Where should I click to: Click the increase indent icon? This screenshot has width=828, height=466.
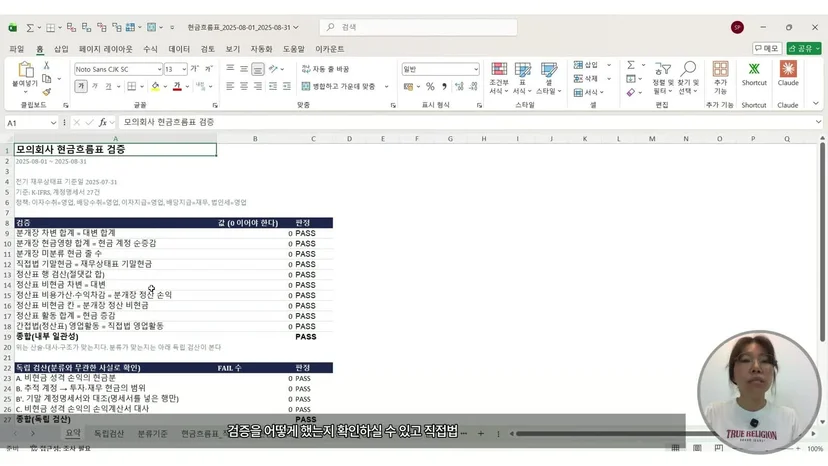coord(287,86)
